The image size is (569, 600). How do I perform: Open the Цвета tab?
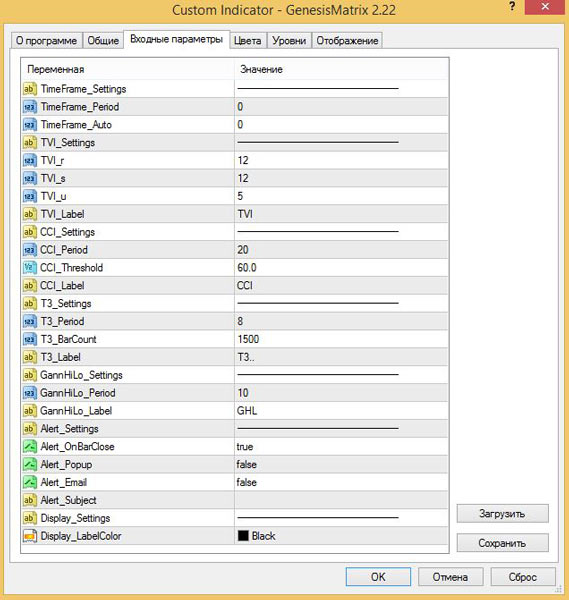(248, 41)
